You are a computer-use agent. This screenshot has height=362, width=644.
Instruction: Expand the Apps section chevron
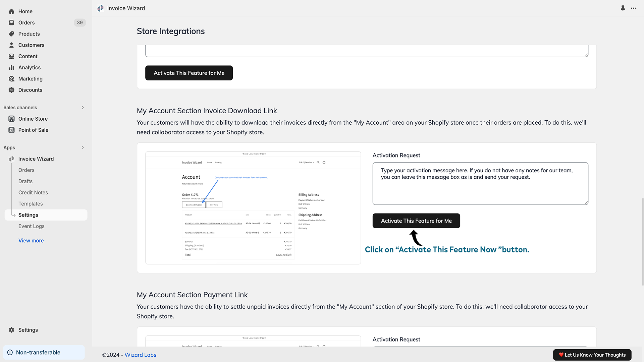83,148
